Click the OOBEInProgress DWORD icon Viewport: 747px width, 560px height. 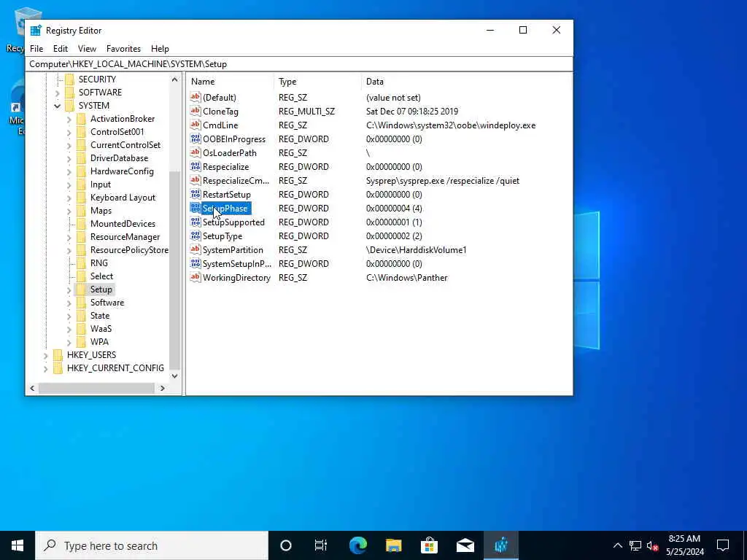click(196, 139)
